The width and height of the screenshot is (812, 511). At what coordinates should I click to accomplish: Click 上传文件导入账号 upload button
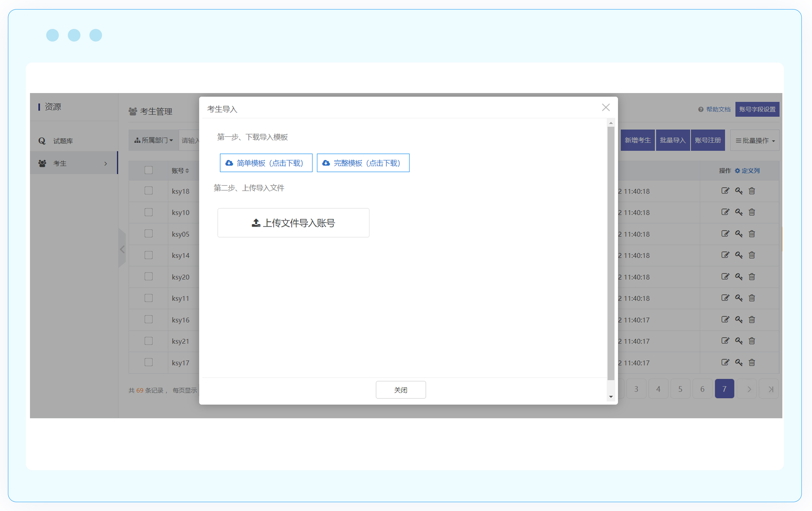pyautogui.click(x=293, y=223)
